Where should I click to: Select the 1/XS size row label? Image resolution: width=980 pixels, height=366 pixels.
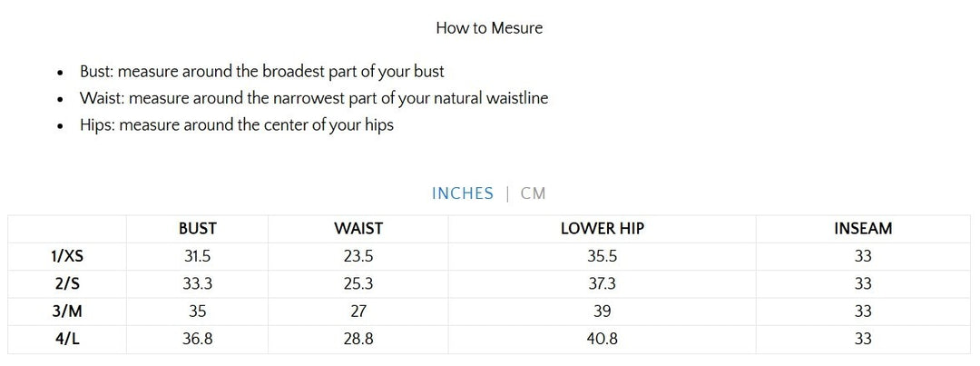[x=67, y=257]
